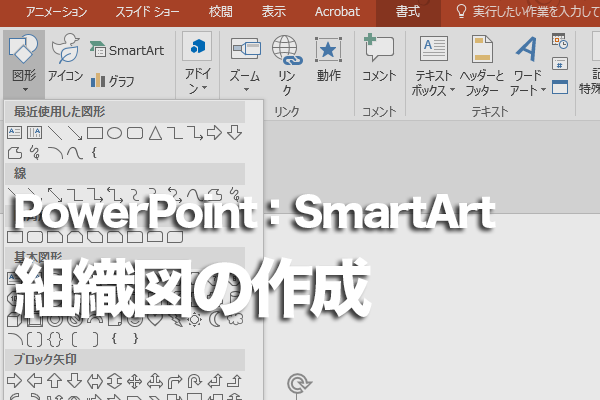Insert object icon below slide number
The width and height of the screenshot is (600, 400).
pyautogui.click(x=560, y=87)
